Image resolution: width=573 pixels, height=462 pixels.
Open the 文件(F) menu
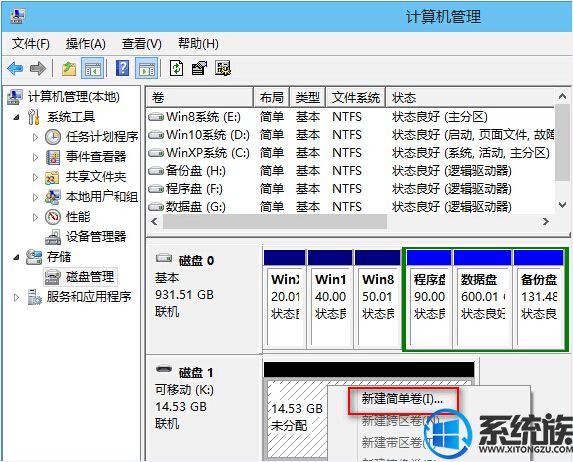coord(31,44)
